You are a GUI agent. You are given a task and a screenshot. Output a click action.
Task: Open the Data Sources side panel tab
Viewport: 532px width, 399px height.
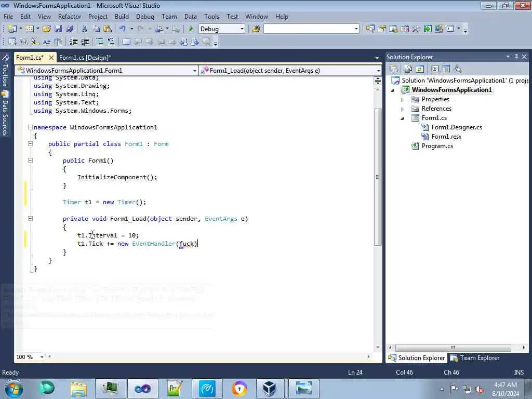pyautogui.click(x=5, y=114)
